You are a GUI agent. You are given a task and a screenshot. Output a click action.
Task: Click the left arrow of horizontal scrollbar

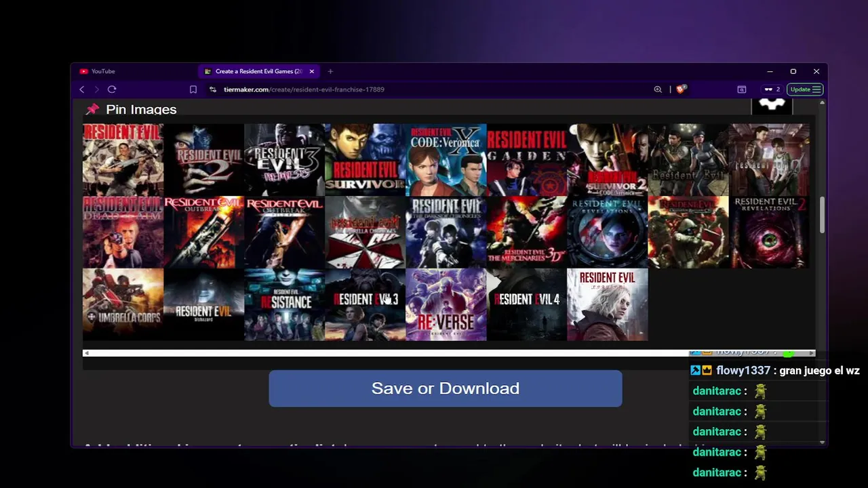tap(86, 353)
